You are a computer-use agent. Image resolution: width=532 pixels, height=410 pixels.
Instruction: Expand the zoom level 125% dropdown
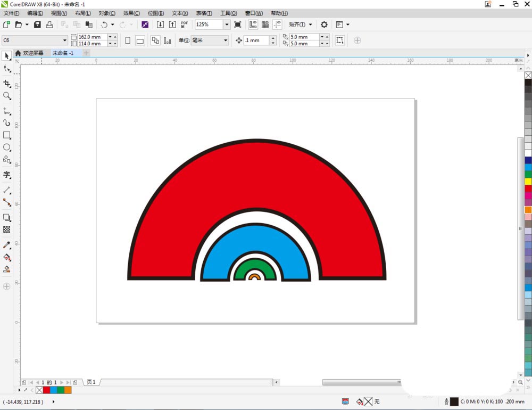(227, 24)
